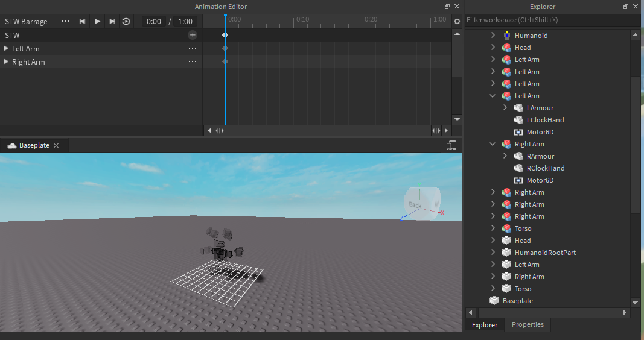Expand the RArmour item
Screen dimensions: 644x340
tap(505, 156)
